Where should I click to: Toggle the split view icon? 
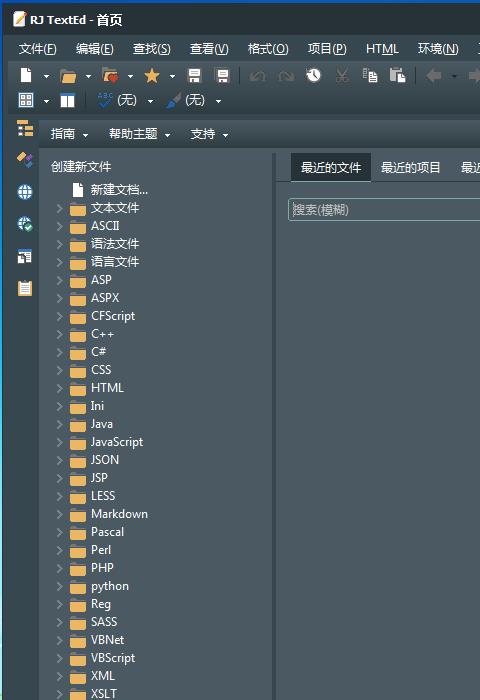point(67,100)
